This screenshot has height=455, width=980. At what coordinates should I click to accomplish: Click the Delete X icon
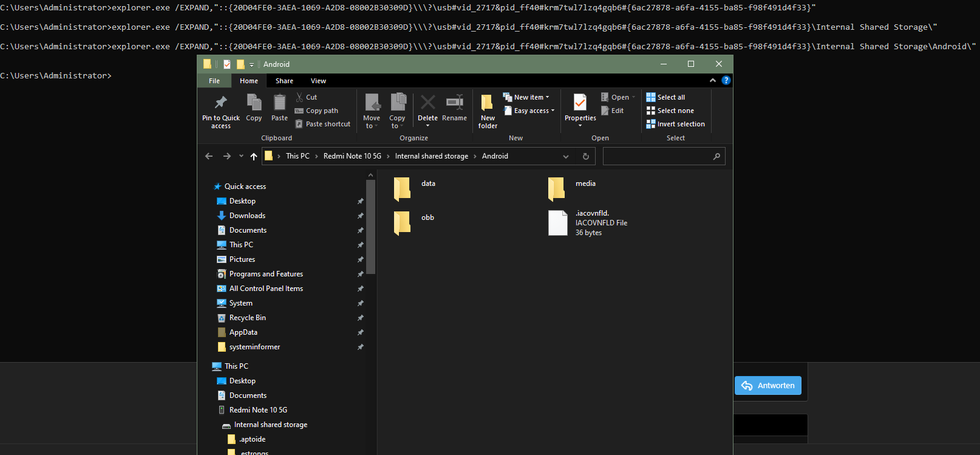point(427,102)
